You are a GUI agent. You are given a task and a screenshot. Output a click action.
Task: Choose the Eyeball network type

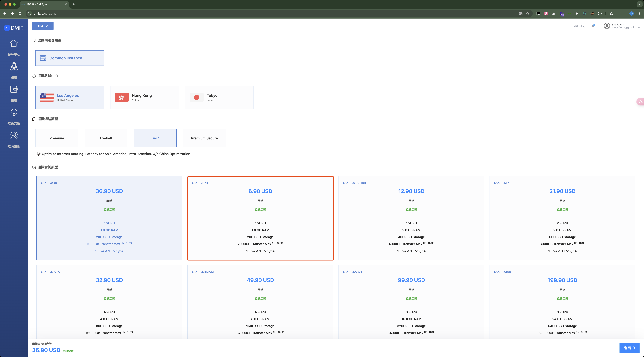[106, 138]
